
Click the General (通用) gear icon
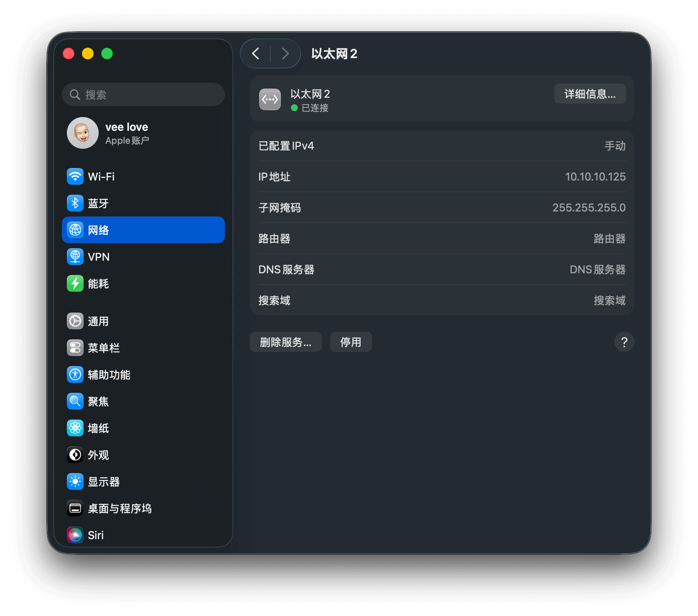75,321
